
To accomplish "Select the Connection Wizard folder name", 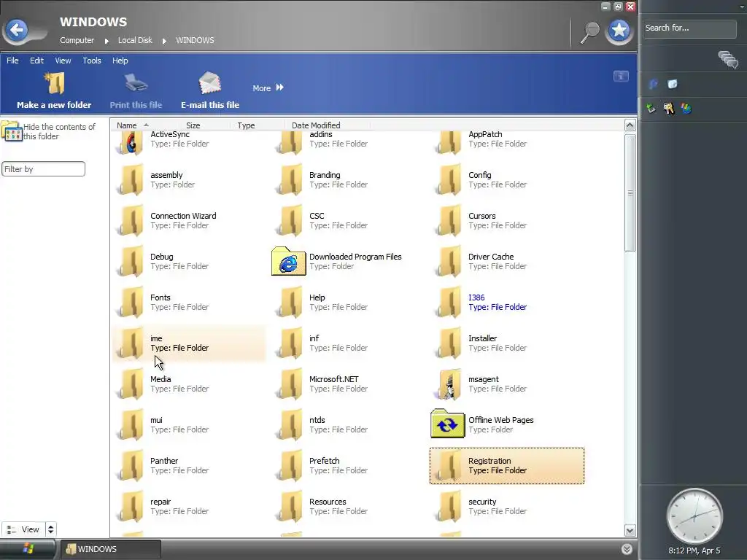I will tap(183, 216).
